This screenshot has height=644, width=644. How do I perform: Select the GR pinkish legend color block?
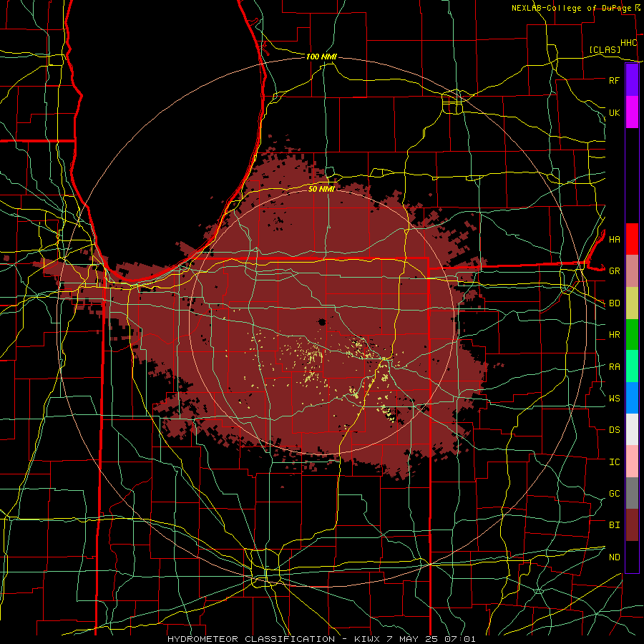632,271
